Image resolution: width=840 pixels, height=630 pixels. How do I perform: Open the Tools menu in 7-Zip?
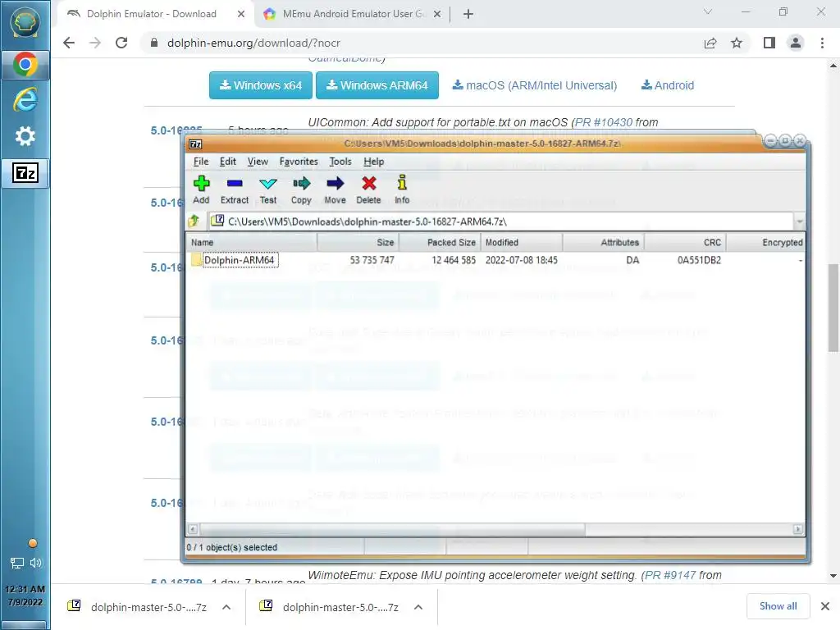point(340,162)
